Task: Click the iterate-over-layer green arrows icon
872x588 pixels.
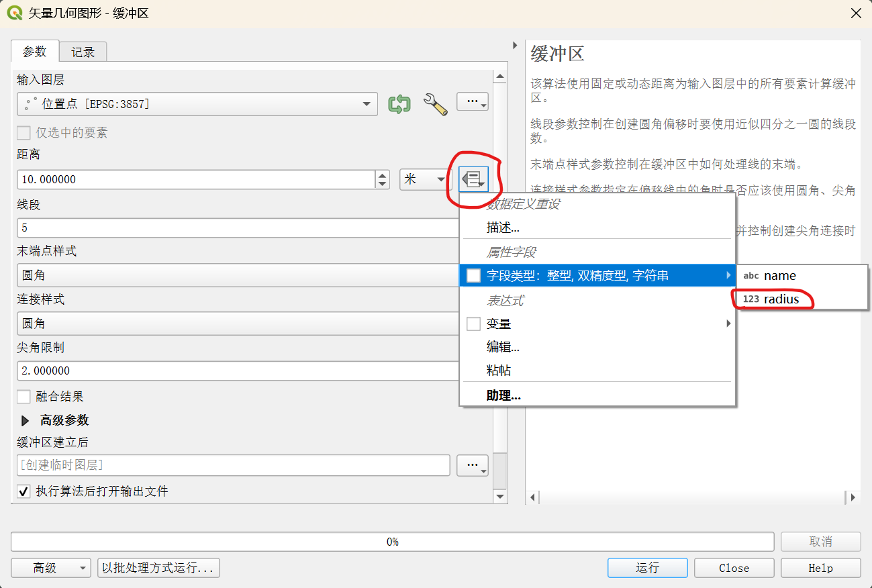Action: (x=399, y=104)
